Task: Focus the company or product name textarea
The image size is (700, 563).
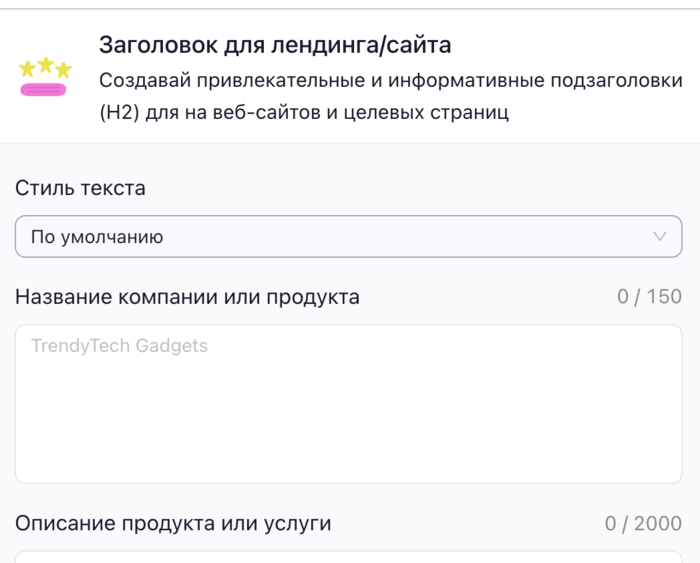Action: point(348,403)
